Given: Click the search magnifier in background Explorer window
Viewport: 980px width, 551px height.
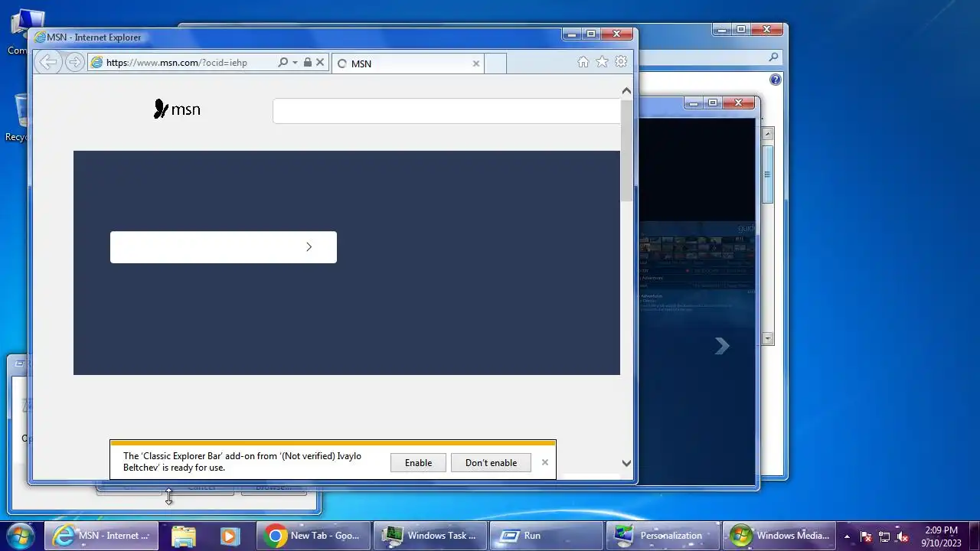Looking at the screenshot, I should pyautogui.click(x=773, y=57).
